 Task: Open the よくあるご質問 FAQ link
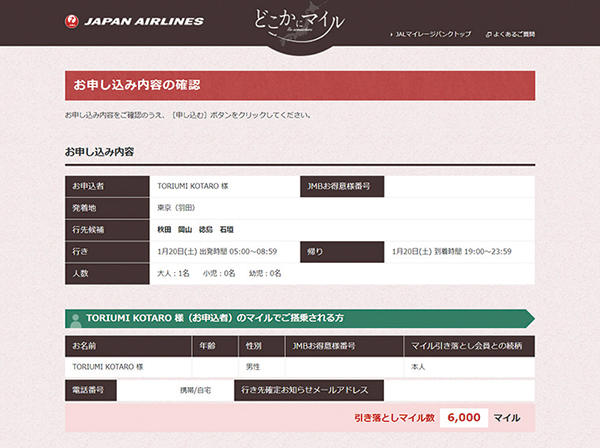(x=514, y=34)
